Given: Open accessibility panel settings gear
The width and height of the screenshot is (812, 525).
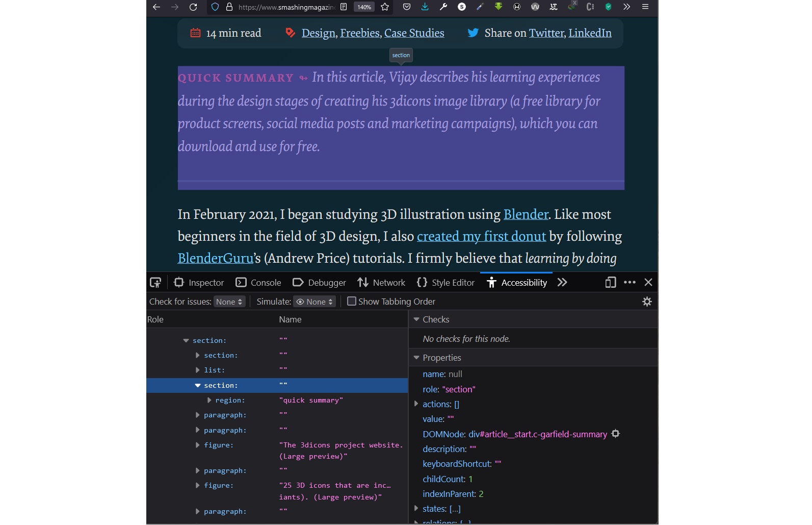Looking at the screenshot, I should click(647, 302).
